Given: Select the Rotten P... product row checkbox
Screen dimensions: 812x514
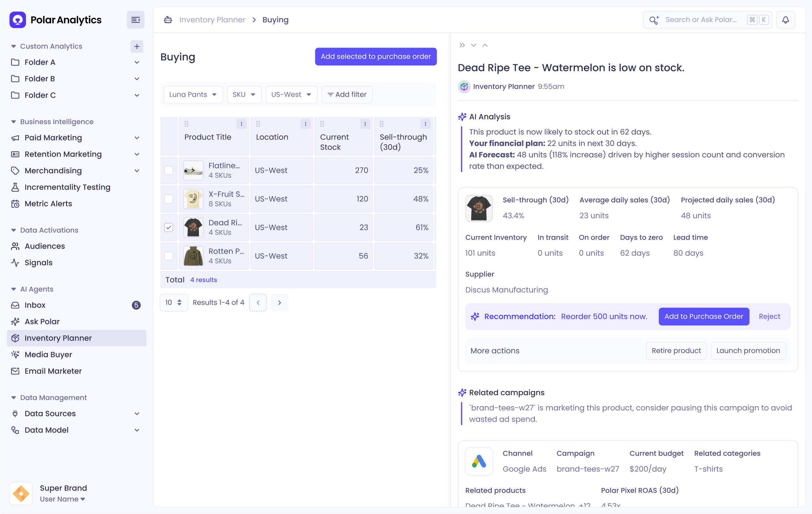Looking at the screenshot, I should point(169,256).
